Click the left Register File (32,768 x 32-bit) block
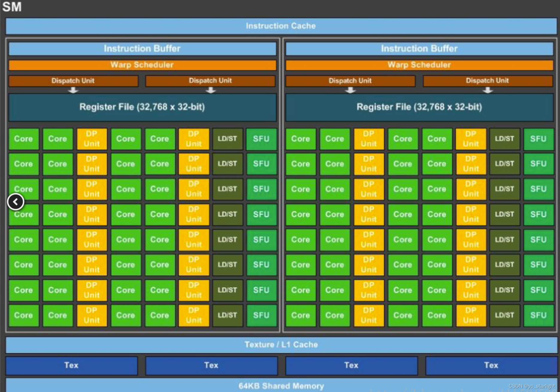 tap(142, 107)
